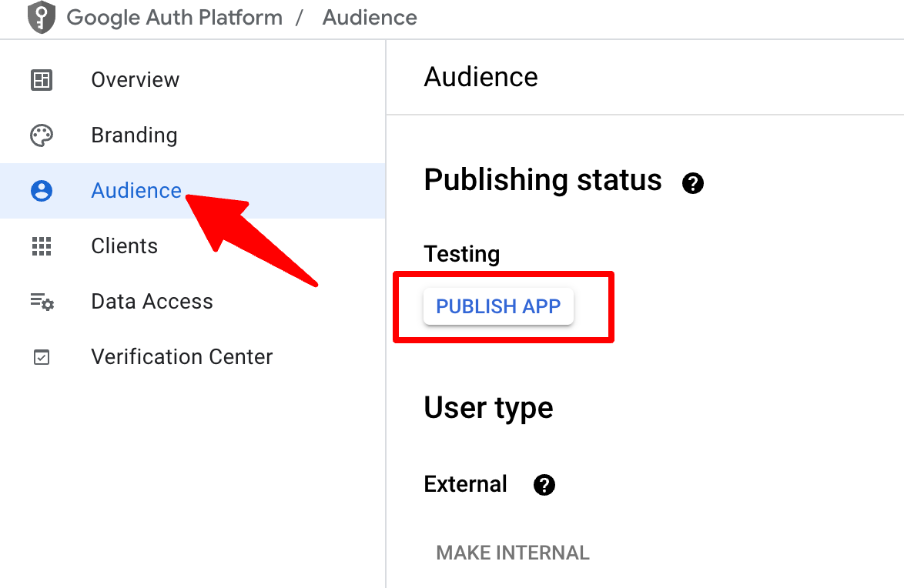
Task: Click the MAKE INTERNAL button
Action: pyautogui.click(x=513, y=553)
